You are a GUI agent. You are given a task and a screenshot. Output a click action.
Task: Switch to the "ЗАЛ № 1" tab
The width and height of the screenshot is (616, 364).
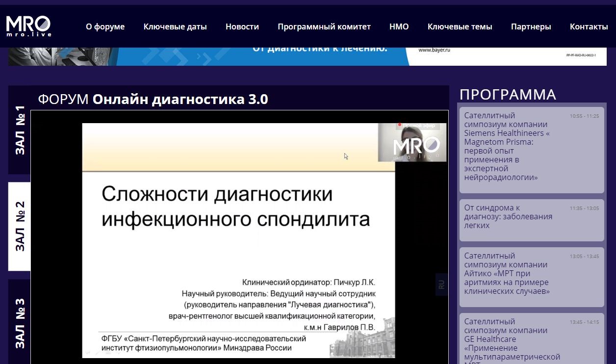[20, 130]
